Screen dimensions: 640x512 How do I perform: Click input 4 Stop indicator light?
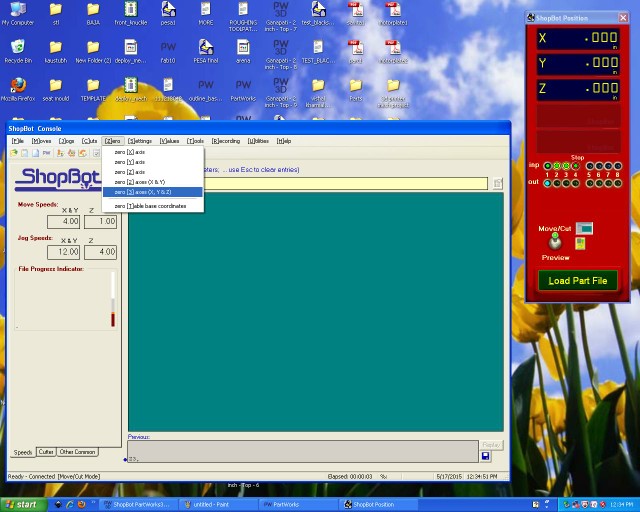click(576, 166)
